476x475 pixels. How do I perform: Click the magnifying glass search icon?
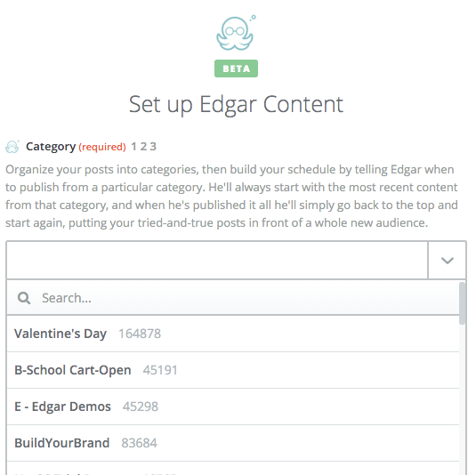(24, 298)
